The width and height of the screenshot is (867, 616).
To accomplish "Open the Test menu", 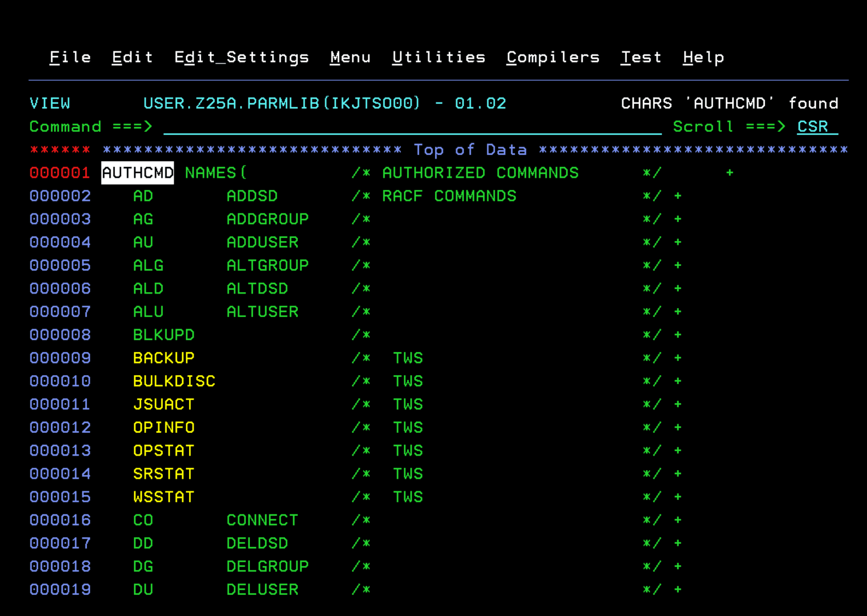I will 641,57.
